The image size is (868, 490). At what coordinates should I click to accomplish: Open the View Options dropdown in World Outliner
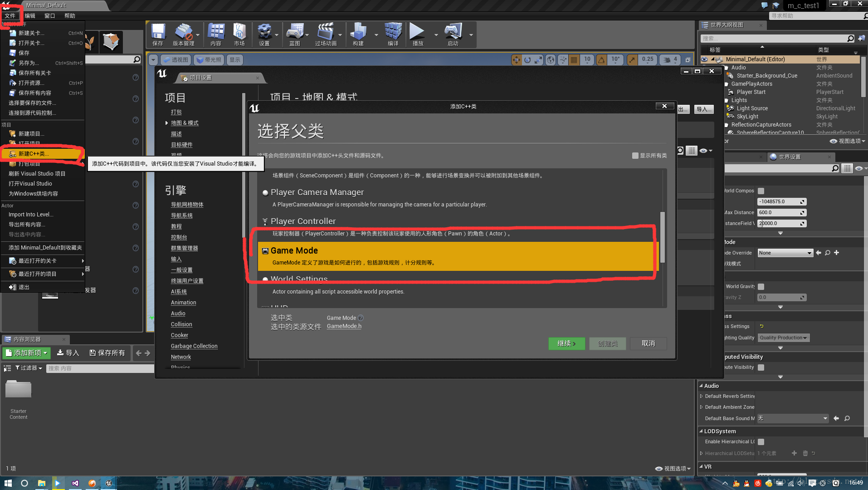point(848,141)
